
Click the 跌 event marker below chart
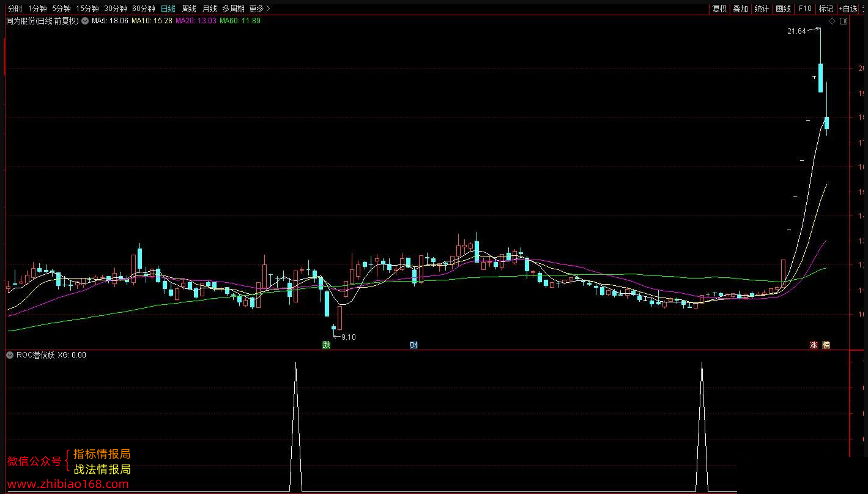pos(327,345)
